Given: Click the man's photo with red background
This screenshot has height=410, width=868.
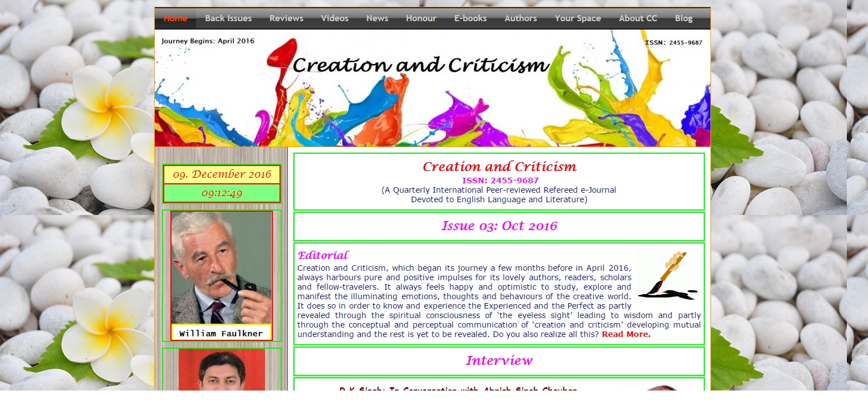Looking at the screenshot, I should pos(222,369).
